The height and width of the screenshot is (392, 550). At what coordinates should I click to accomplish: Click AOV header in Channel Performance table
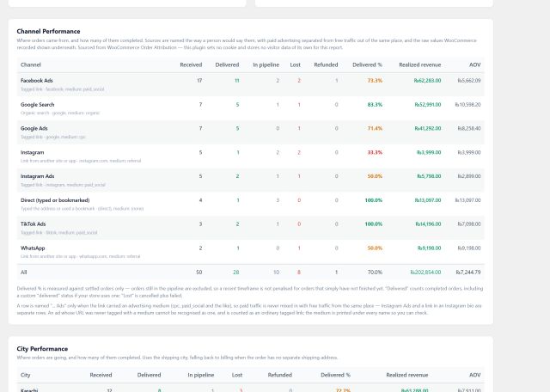(x=475, y=64)
